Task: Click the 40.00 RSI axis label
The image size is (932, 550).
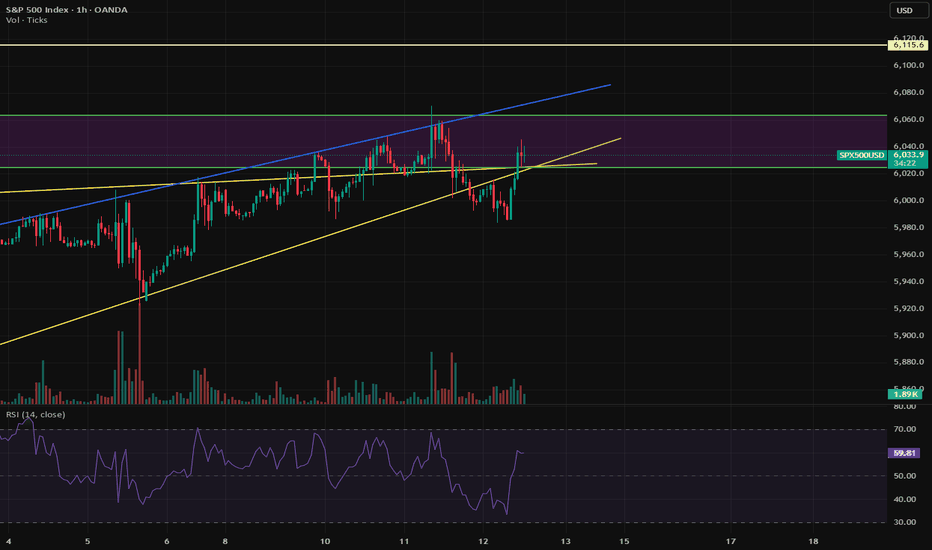Action: [x=905, y=499]
